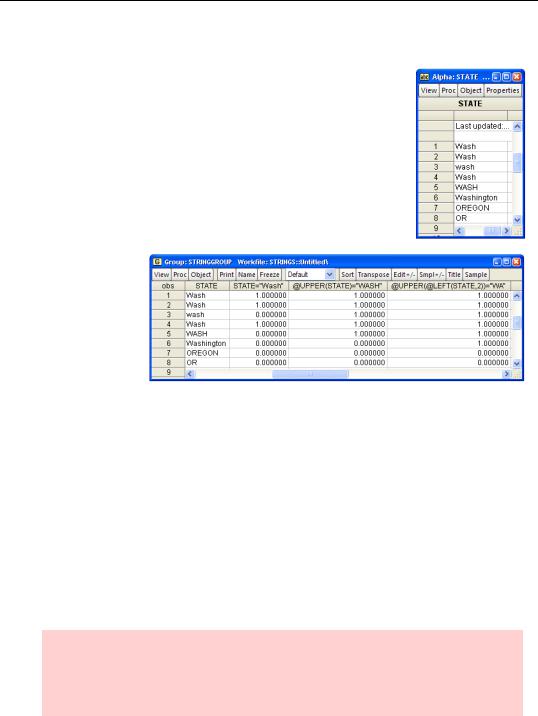Screen dimensions: 538x716
Task: Click scroll down arrow in Group window
Action: pyautogui.click(x=517, y=364)
